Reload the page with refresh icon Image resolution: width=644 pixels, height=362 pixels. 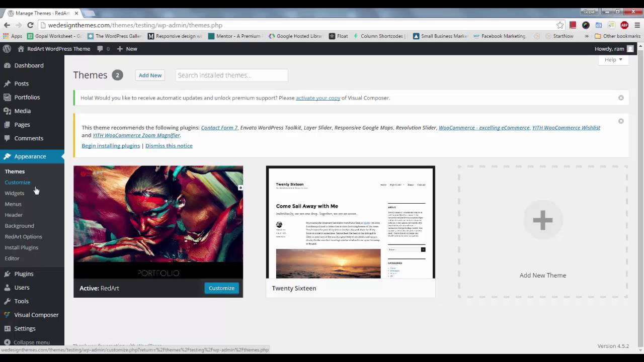(x=30, y=25)
